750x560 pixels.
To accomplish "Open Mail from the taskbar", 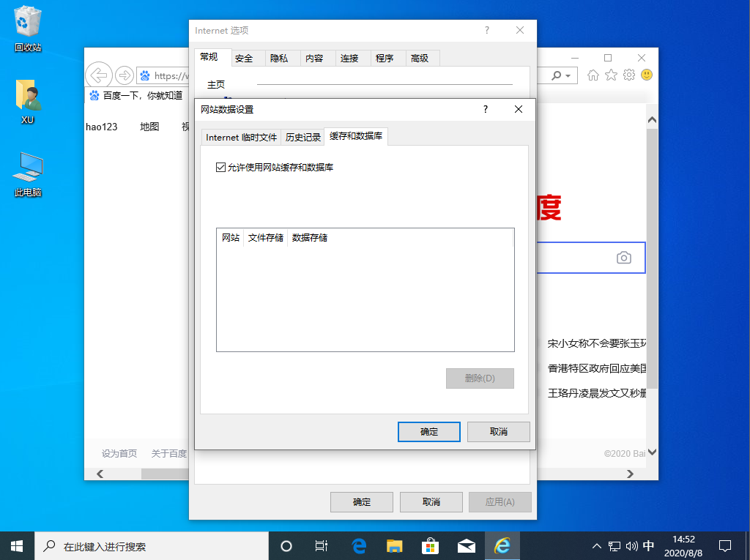I will (464, 545).
